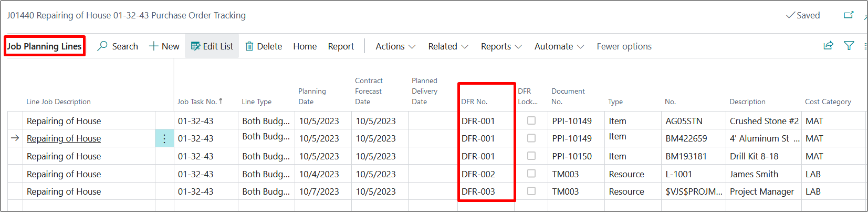Click Fewer options link
868x212 pixels.
point(624,46)
